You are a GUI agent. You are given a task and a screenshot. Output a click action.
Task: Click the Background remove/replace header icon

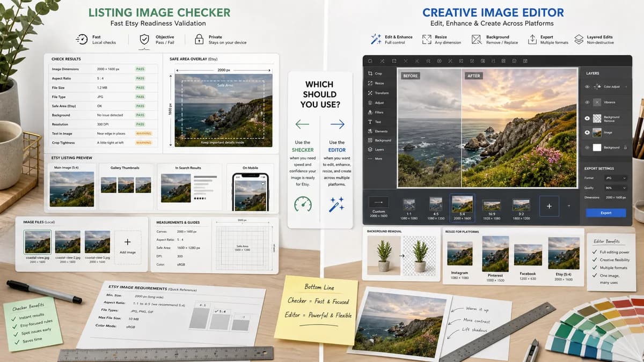[477, 39]
